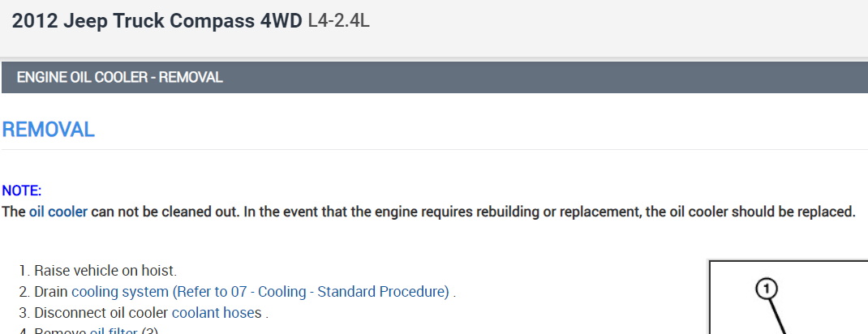The height and width of the screenshot is (334, 868).
Task: Click the oil cooler diagram image
Action: click(x=787, y=300)
